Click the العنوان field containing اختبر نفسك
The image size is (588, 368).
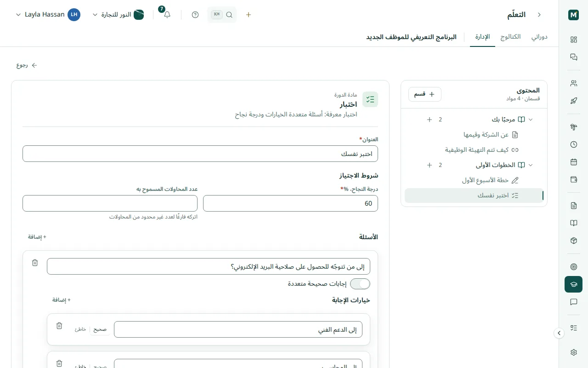click(x=200, y=154)
